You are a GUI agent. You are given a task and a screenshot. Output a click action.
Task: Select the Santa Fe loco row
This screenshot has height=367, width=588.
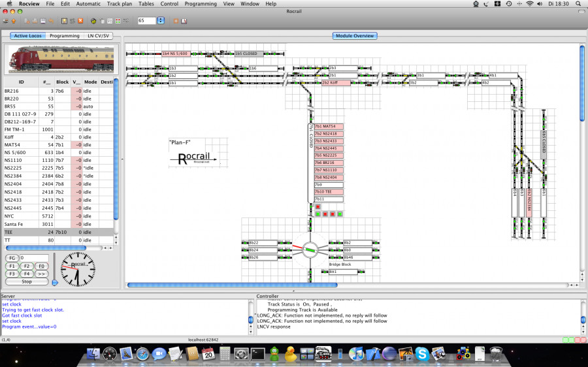[59, 224]
